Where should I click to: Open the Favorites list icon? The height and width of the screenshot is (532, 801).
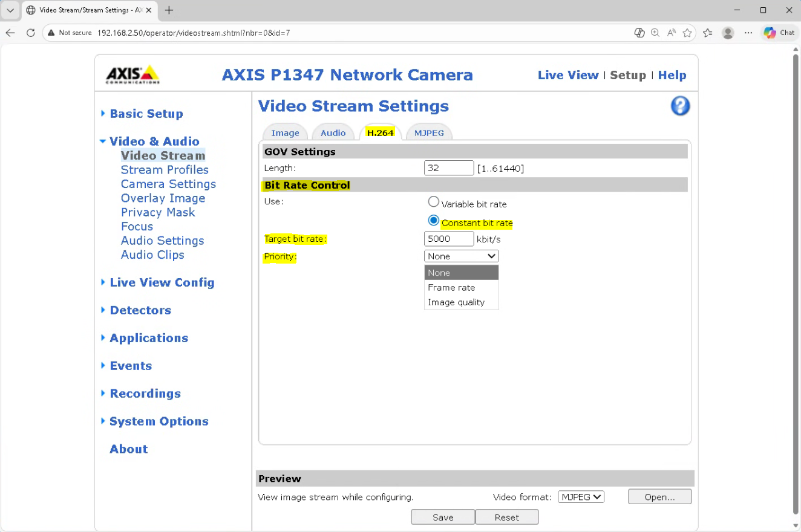(x=708, y=33)
